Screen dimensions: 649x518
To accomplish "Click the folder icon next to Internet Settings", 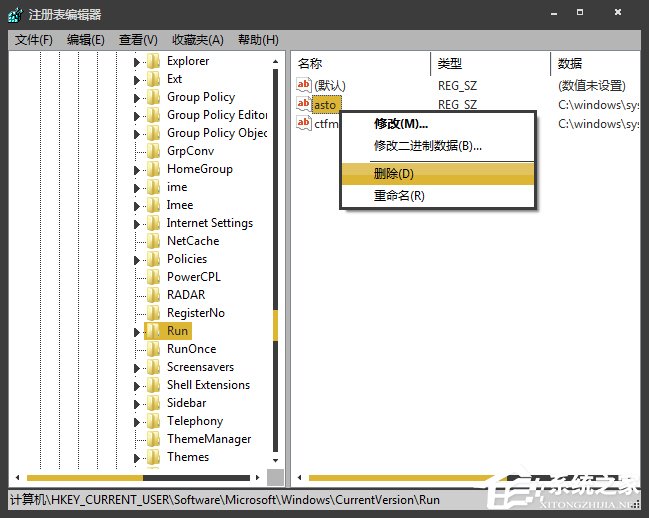I will (x=153, y=223).
